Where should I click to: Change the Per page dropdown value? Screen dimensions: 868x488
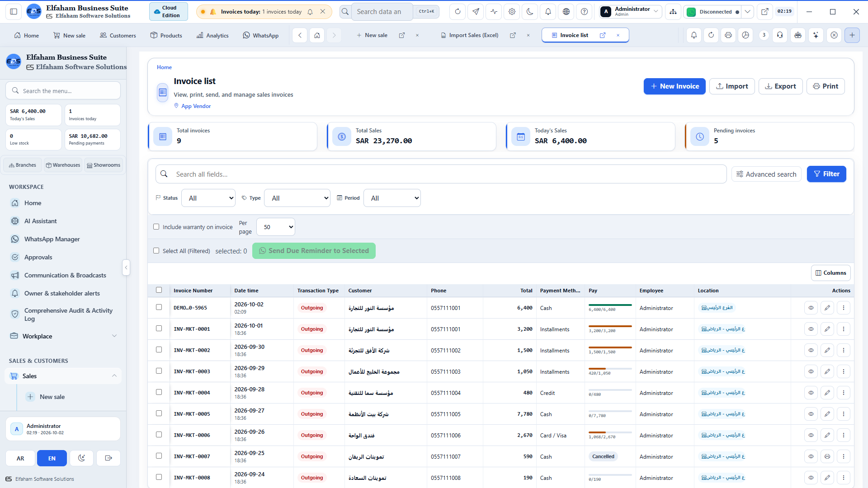[x=276, y=227]
